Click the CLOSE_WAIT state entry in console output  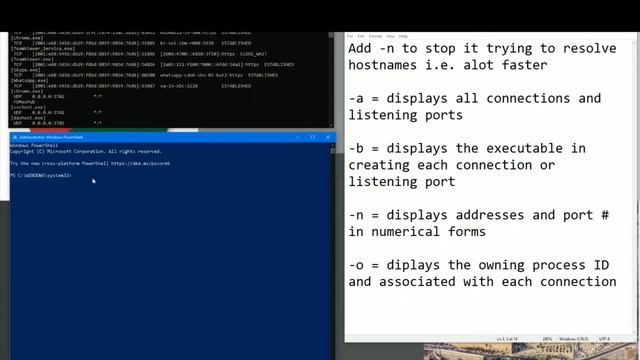coord(253,54)
